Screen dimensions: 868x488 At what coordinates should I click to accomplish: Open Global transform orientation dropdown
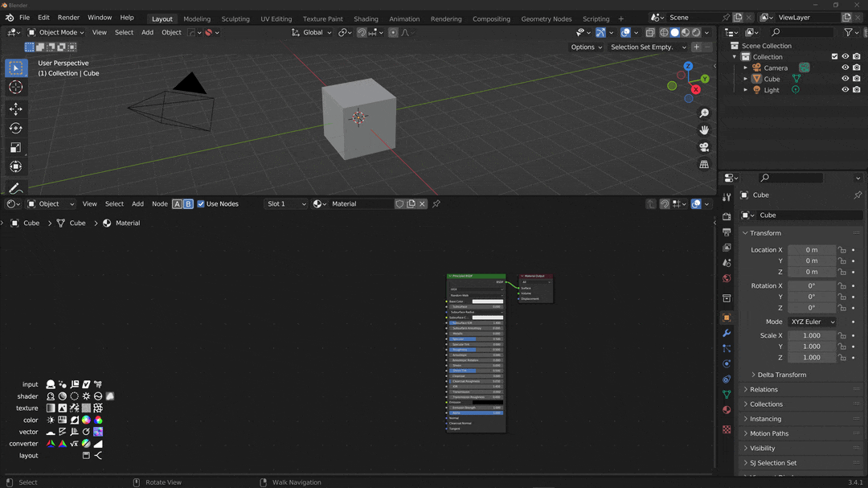pyautogui.click(x=312, y=33)
